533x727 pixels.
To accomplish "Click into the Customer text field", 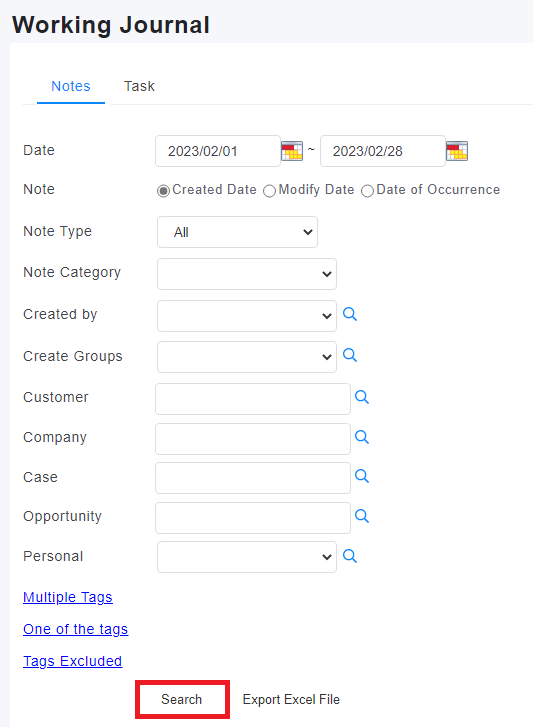I will (253, 399).
